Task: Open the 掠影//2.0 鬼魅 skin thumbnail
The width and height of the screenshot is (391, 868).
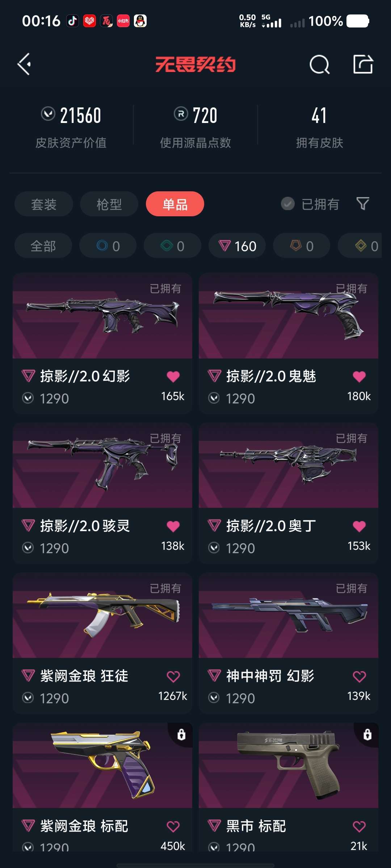Action: click(289, 316)
